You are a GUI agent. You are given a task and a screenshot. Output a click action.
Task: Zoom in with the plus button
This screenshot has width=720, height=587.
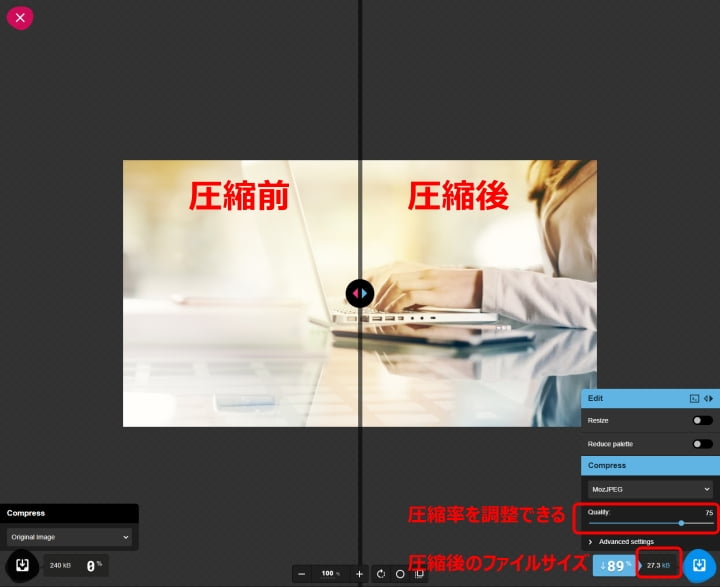tap(359, 574)
